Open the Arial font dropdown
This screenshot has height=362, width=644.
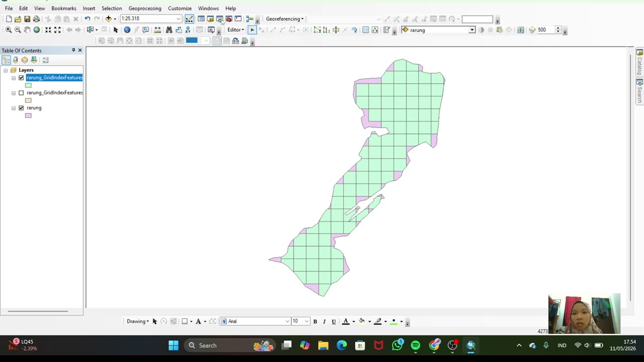pos(287,322)
